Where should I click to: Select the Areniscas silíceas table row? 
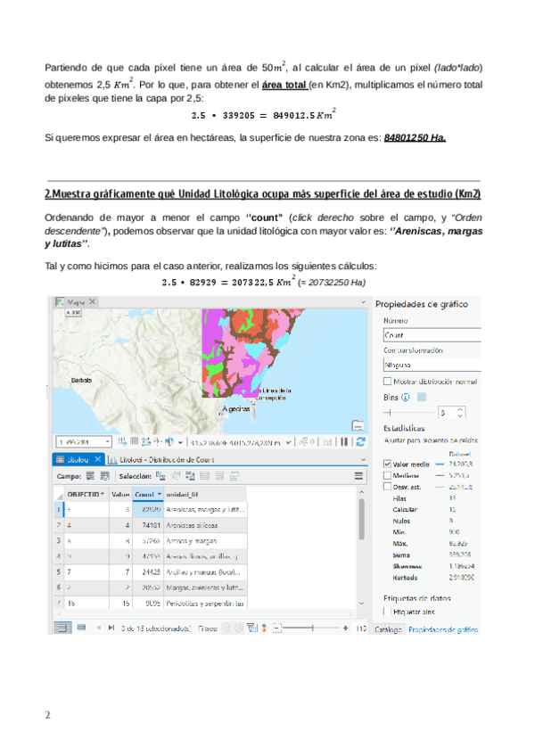pyautogui.click(x=192, y=524)
